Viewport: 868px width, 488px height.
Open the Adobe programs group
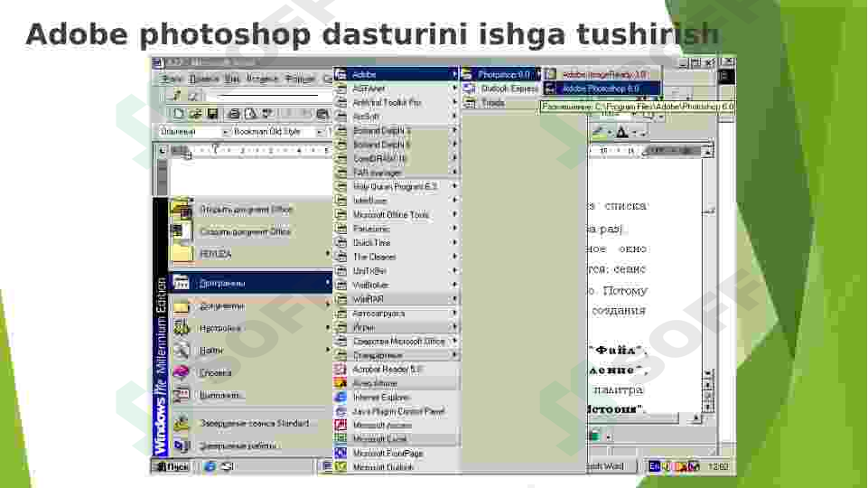[397, 74]
